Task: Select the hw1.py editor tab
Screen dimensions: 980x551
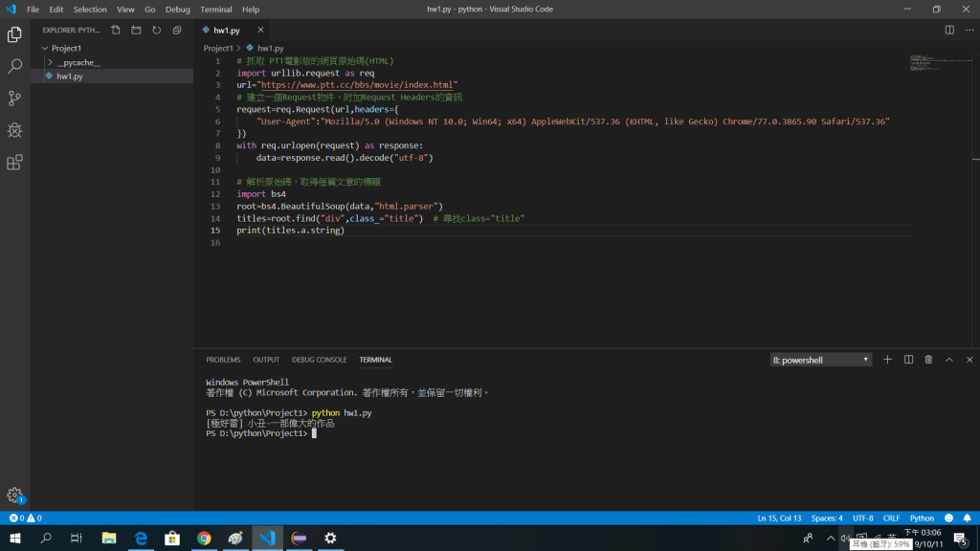Action: pyautogui.click(x=226, y=30)
